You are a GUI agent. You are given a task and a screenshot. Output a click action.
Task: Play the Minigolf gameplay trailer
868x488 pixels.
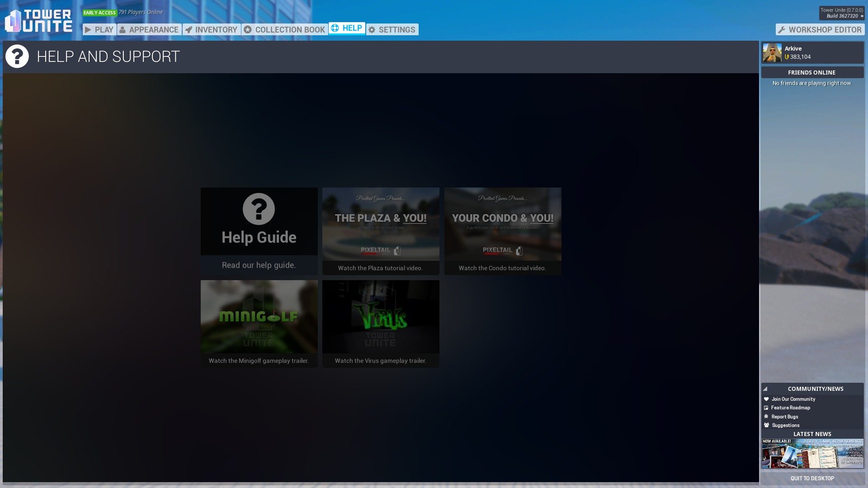tap(259, 324)
